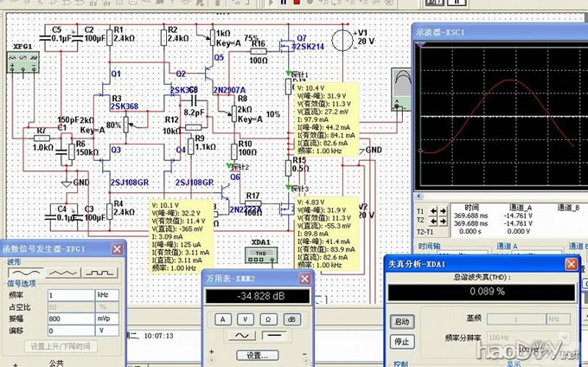The image size is (588, 367).
Task: Switch multimeter to ammeter mode A
Action: 220,318
